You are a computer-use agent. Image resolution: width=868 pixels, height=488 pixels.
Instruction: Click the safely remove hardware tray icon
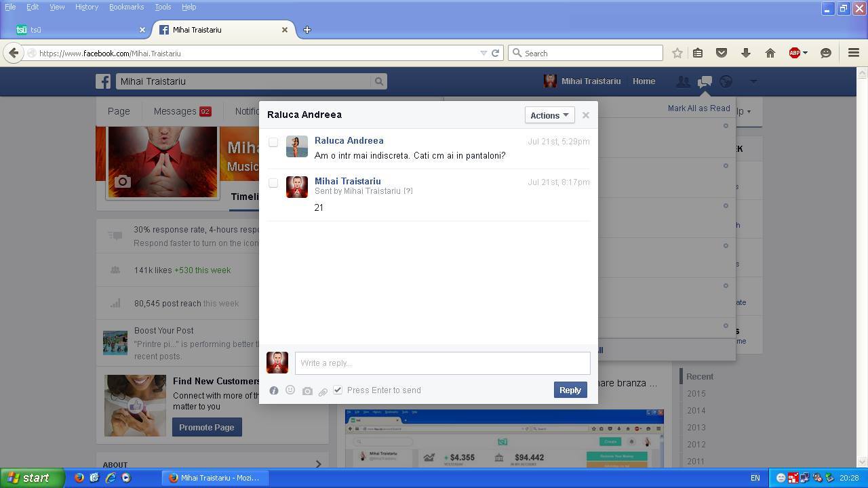point(829,478)
